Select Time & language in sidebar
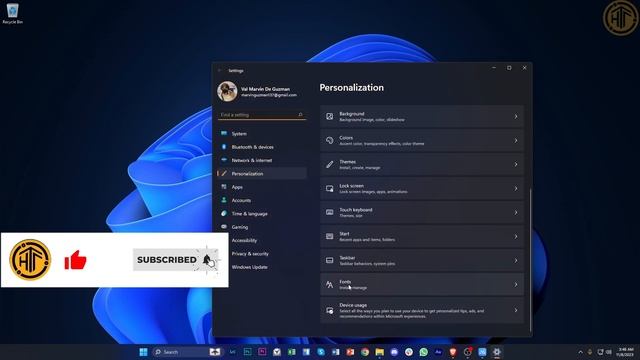 (x=262, y=213)
